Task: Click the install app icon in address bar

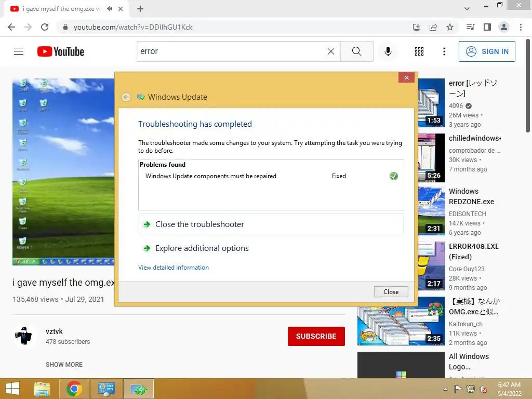Action: coord(416,27)
